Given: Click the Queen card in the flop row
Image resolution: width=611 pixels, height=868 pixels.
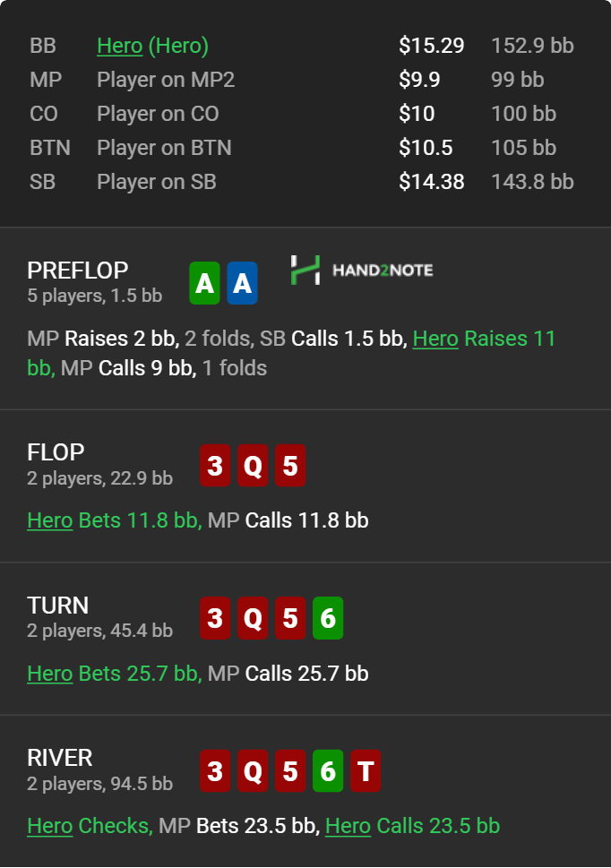Looking at the screenshot, I should click(x=253, y=466).
